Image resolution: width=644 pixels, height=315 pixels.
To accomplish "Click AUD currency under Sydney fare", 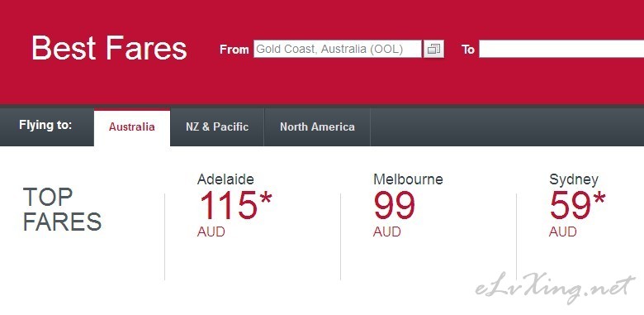I will point(563,232).
